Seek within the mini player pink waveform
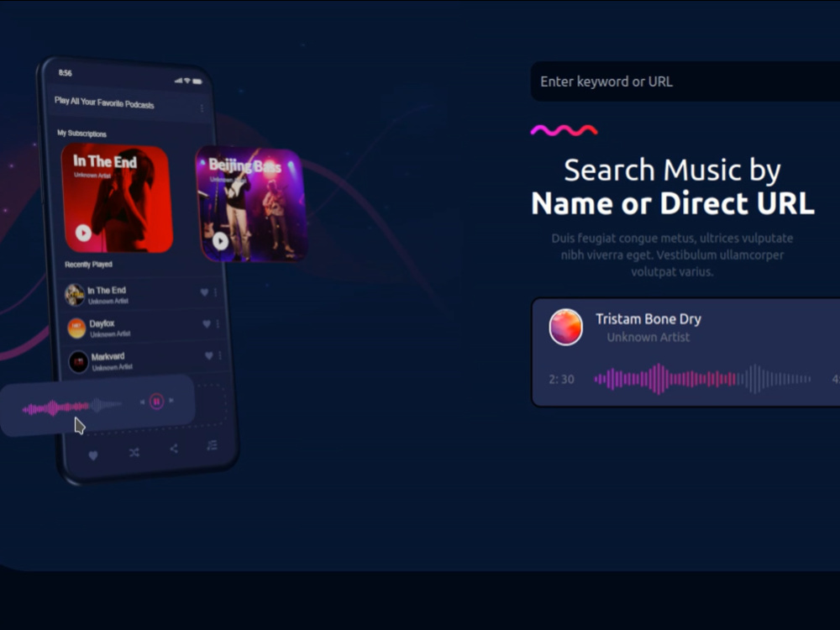The height and width of the screenshot is (630, 840). click(71, 407)
